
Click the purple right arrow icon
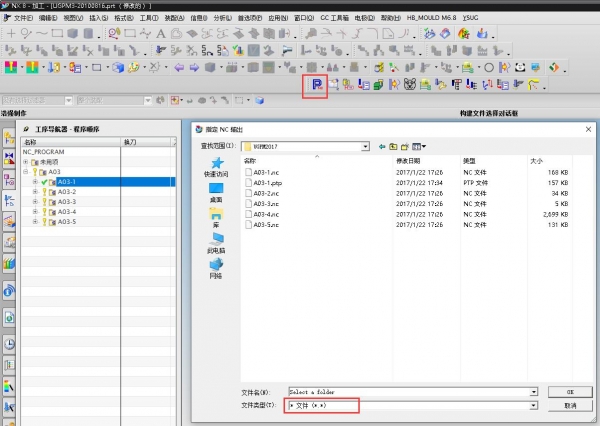194,68
